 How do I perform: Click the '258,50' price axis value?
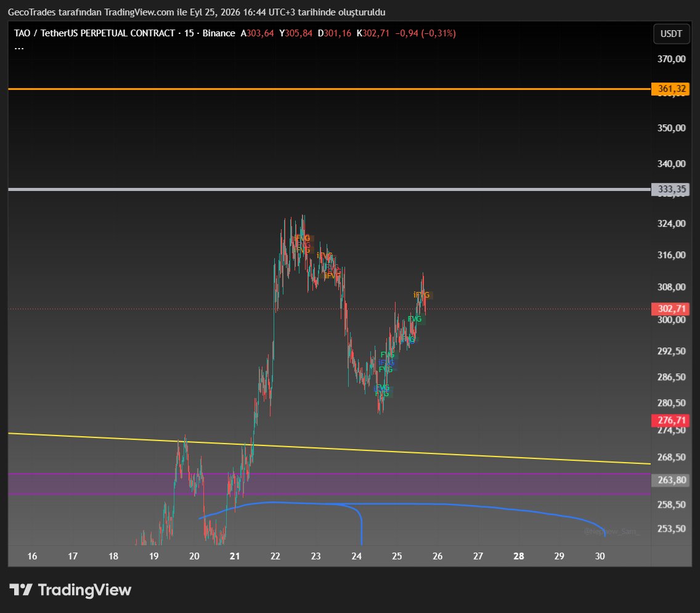pyautogui.click(x=671, y=505)
